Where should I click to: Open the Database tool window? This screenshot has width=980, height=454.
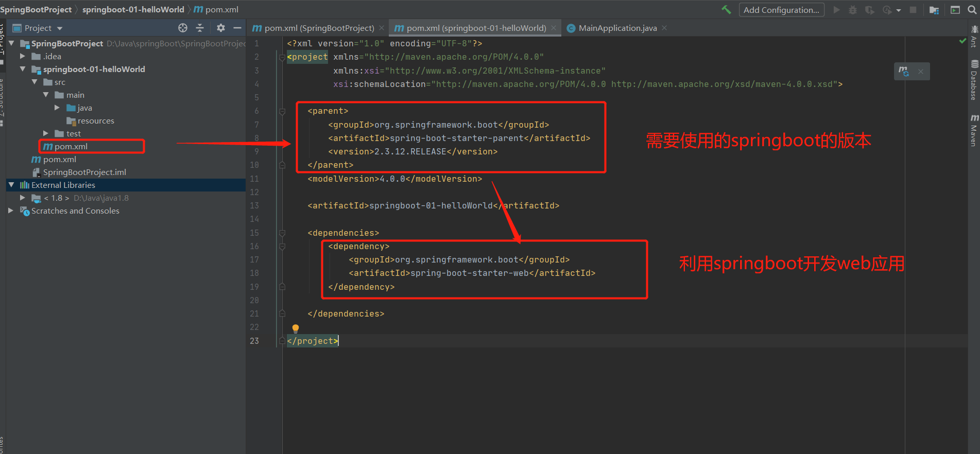(x=974, y=80)
